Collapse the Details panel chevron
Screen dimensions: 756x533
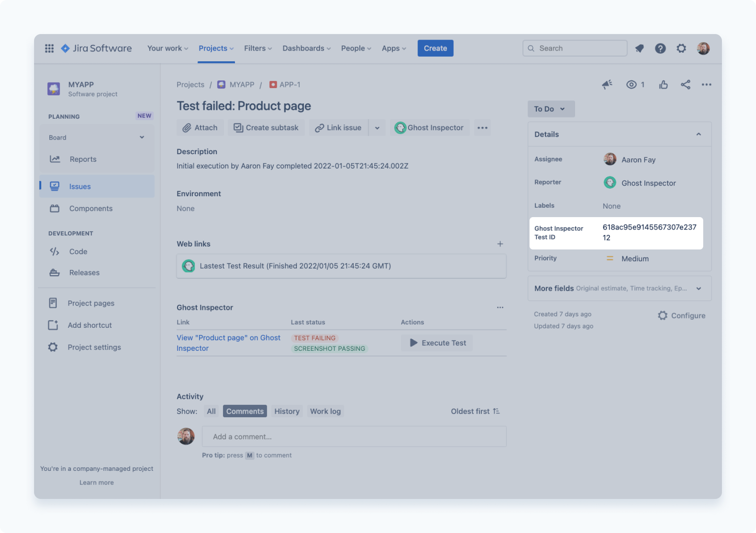click(x=698, y=134)
